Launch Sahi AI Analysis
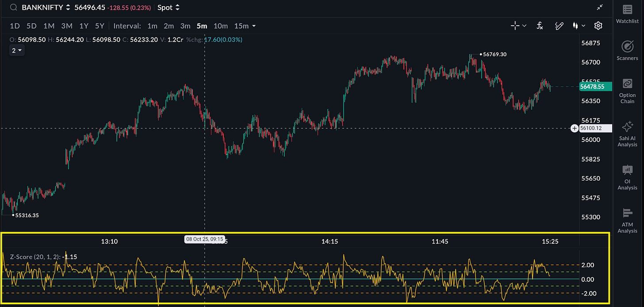Image resolution: width=644 pixels, height=307 pixels. (627, 134)
